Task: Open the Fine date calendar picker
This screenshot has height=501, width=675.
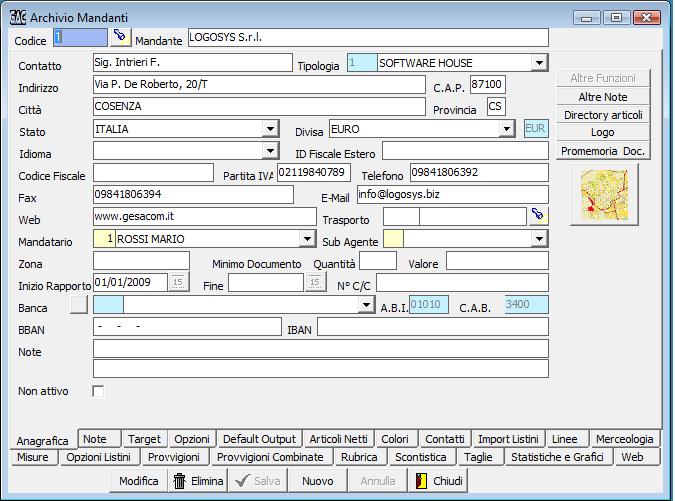Action: pos(316,283)
